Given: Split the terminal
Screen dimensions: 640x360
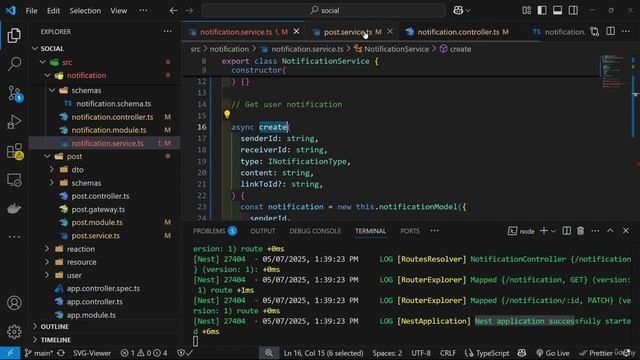Looking at the screenshot, I should [567, 231].
